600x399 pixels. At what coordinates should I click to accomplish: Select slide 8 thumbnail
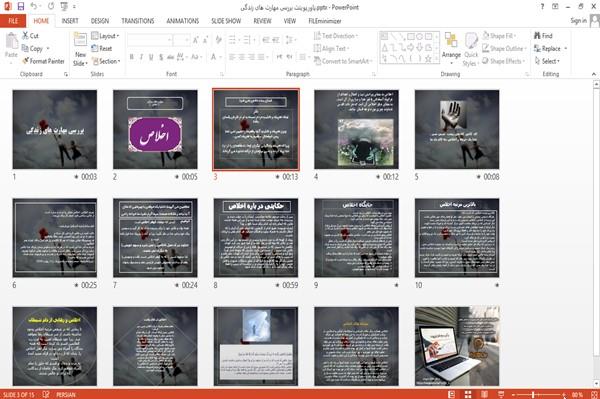[x=256, y=238]
